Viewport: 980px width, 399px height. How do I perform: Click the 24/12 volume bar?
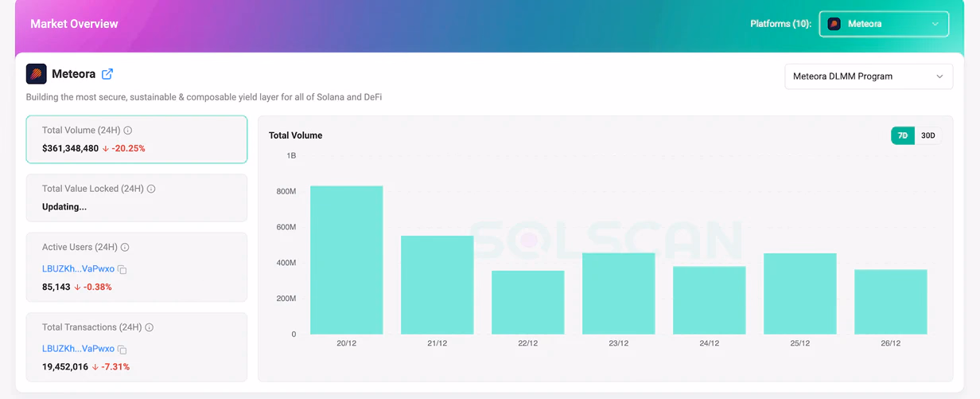click(x=710, y=300)
